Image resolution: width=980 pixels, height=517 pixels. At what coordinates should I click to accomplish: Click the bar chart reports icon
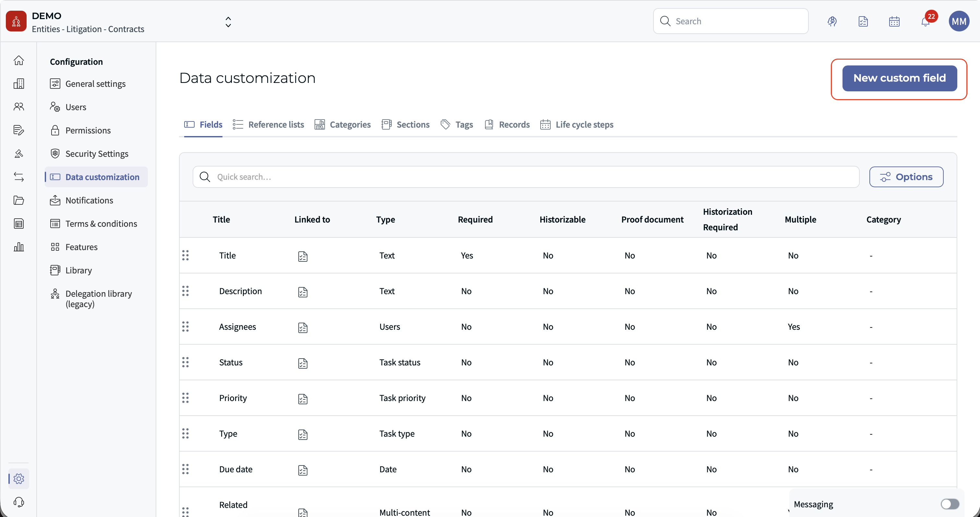tap(18, 247)
